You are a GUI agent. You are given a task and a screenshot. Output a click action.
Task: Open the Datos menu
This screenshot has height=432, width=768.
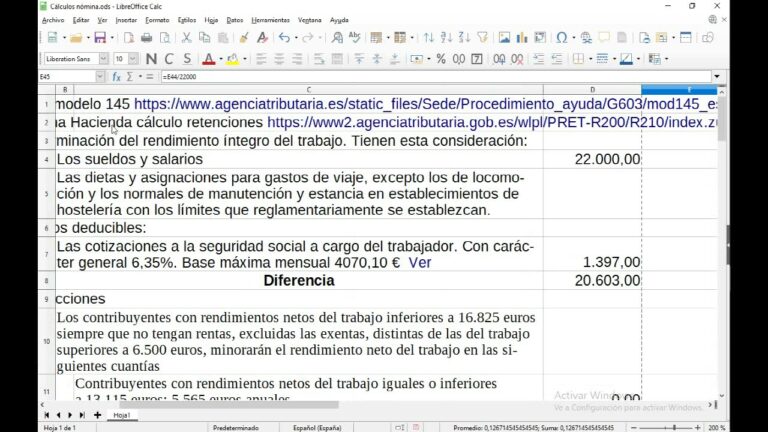pyautogui.click(x=235, y=20)
